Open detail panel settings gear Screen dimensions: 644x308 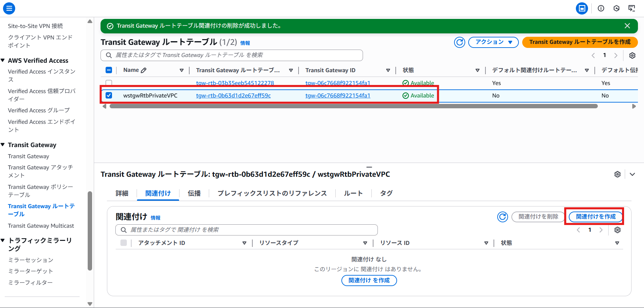click(617, 174)
